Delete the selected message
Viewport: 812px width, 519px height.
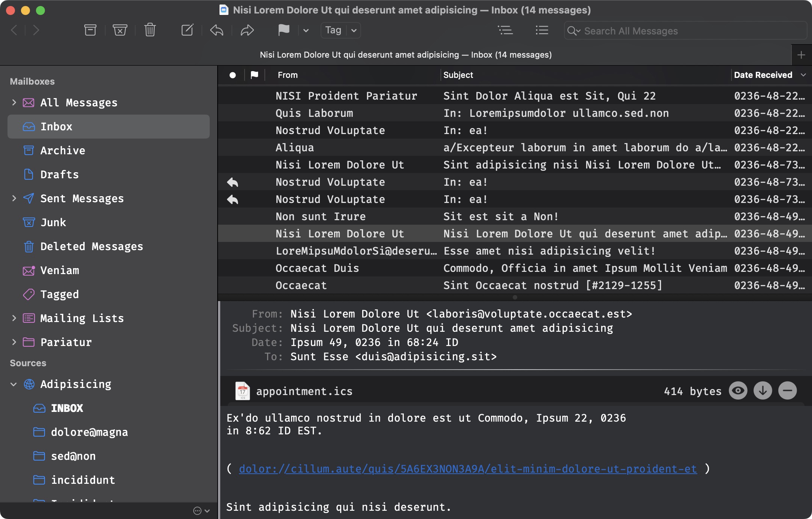point(149,30)
